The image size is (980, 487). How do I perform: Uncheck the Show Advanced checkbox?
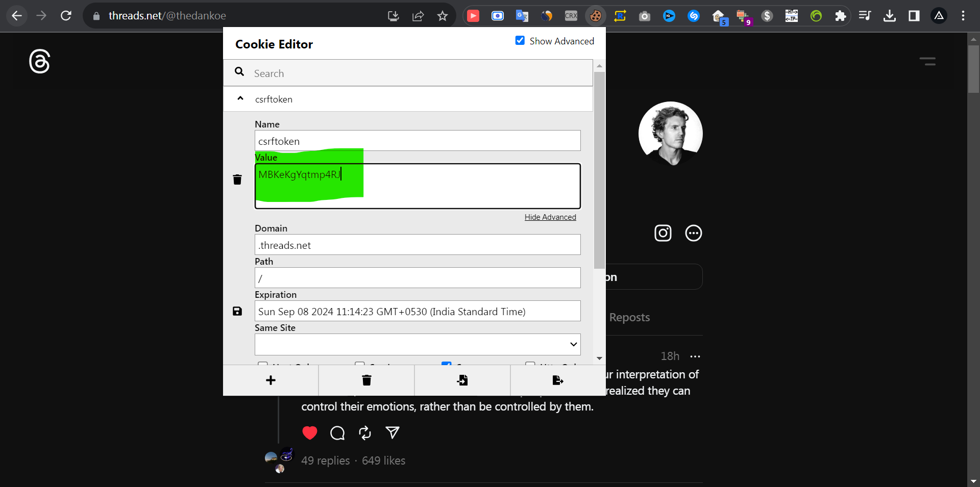(x=520, y=40)
